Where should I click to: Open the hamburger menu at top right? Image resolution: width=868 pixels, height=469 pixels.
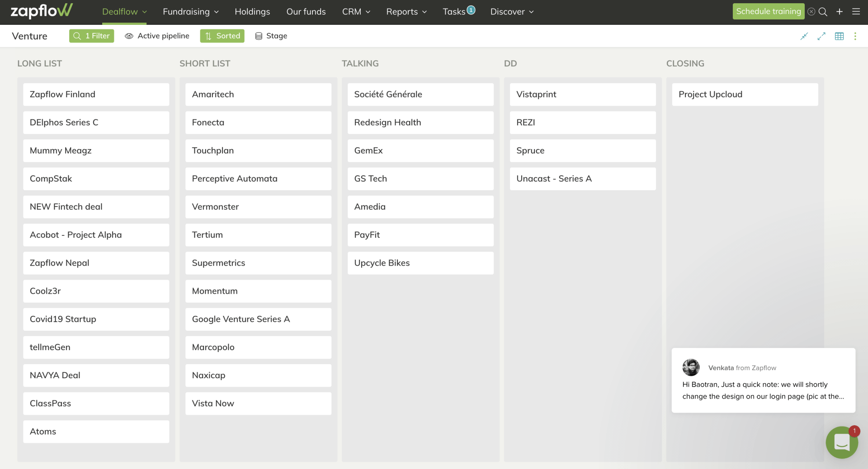pyautogui.click(x=856, y=12)
